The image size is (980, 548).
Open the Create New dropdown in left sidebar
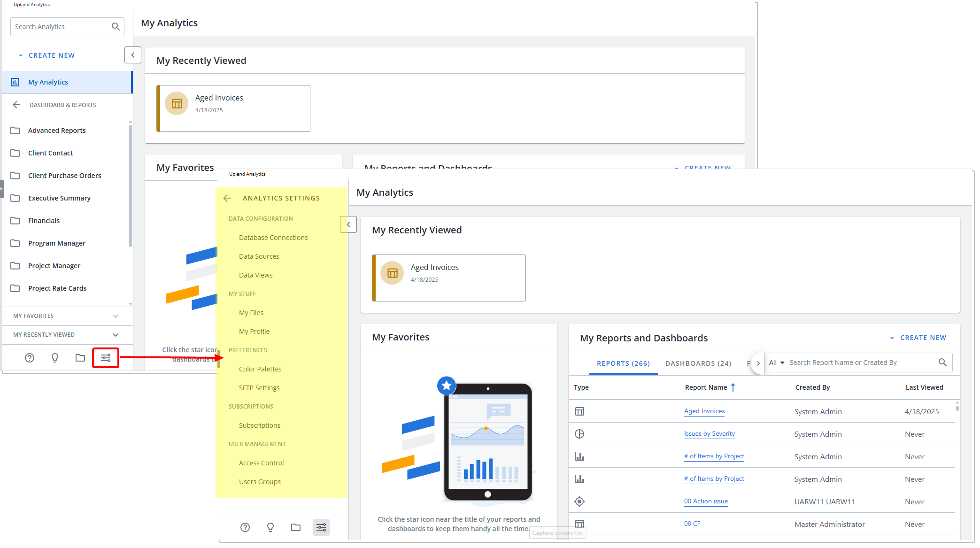tap(47, 55)
